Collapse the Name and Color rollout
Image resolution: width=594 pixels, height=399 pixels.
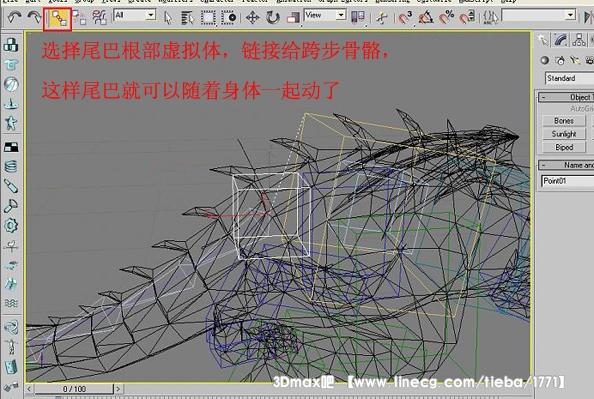pos(566,165)
